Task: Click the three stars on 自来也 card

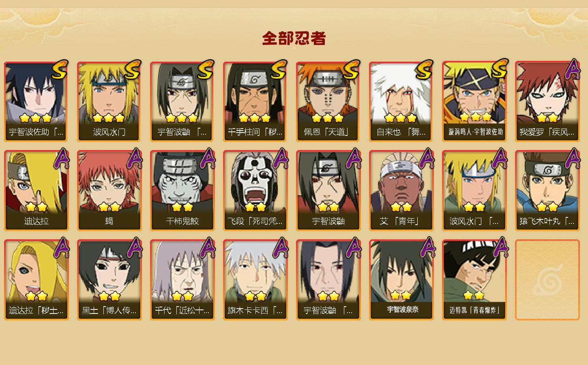Action: [401, 118]
